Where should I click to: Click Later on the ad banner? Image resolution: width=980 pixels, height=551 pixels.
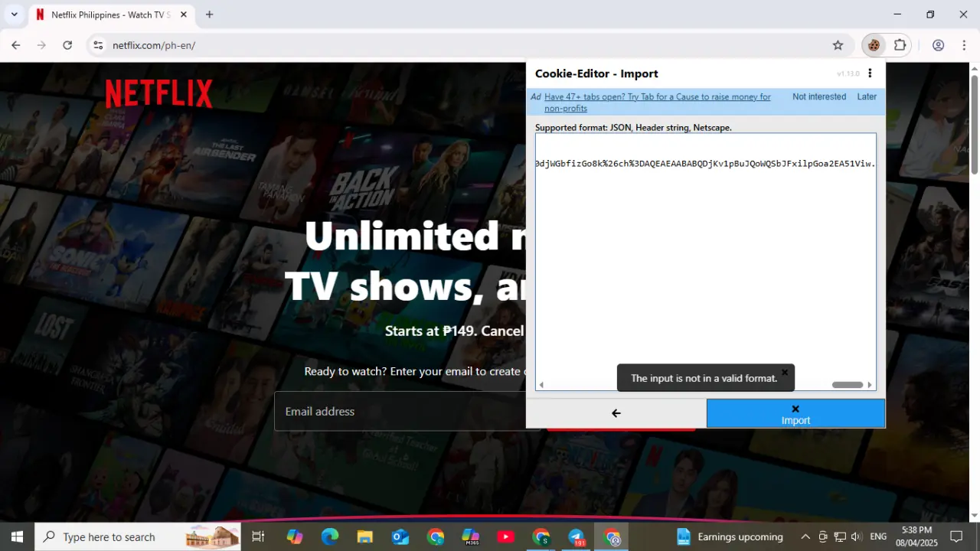click(867, 96)
